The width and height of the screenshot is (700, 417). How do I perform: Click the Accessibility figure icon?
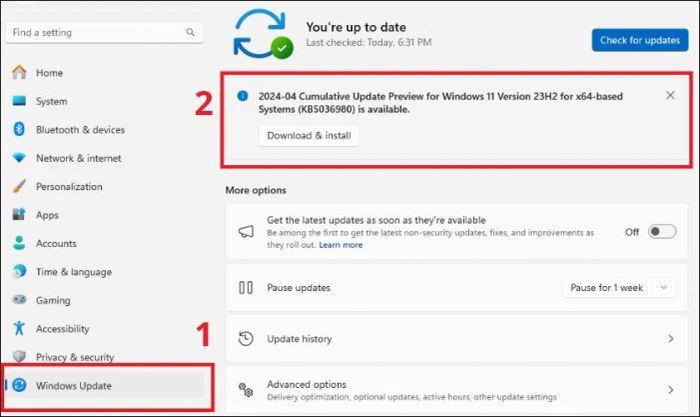pos(19,328)
